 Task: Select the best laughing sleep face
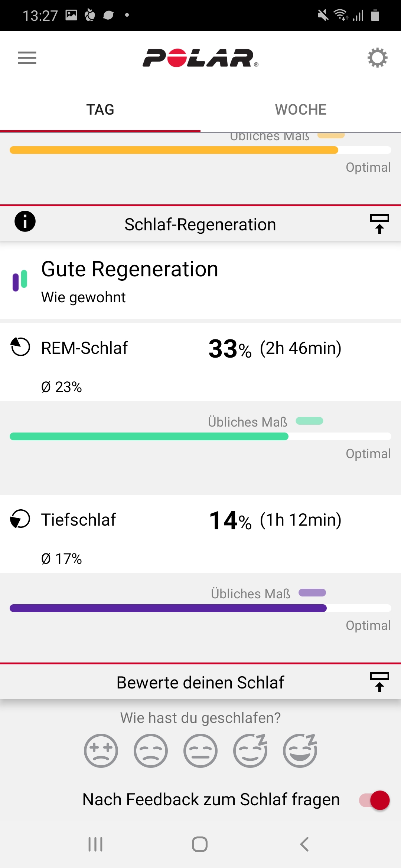[300, 750]
